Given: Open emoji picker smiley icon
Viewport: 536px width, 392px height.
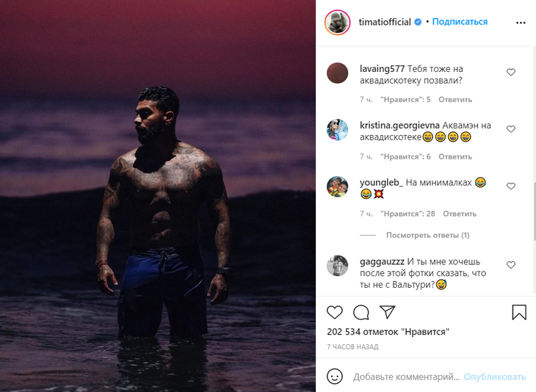Looking at the screenshot, I should pyautogui.click(x=335, y=377).
